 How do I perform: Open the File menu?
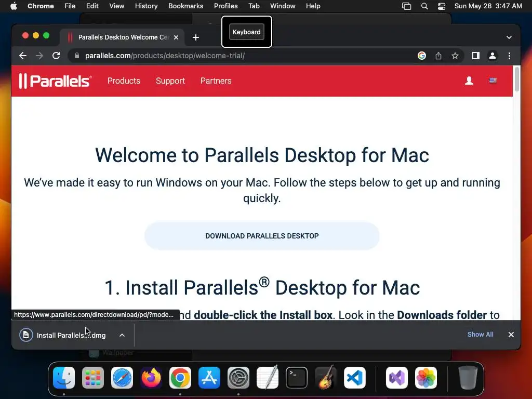tap(70, 6)
